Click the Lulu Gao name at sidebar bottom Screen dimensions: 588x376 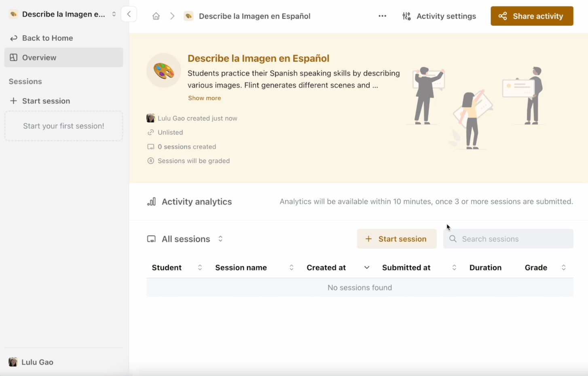click(x=37, y=362)
